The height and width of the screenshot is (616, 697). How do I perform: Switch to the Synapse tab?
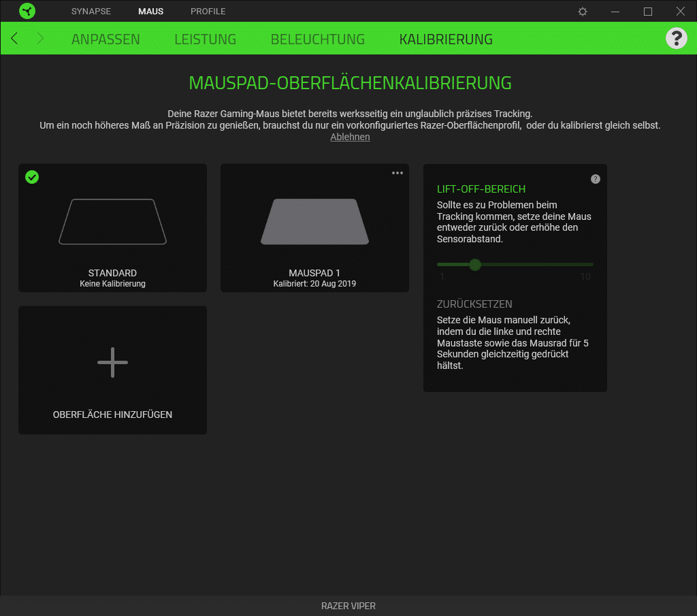point(91,12)
